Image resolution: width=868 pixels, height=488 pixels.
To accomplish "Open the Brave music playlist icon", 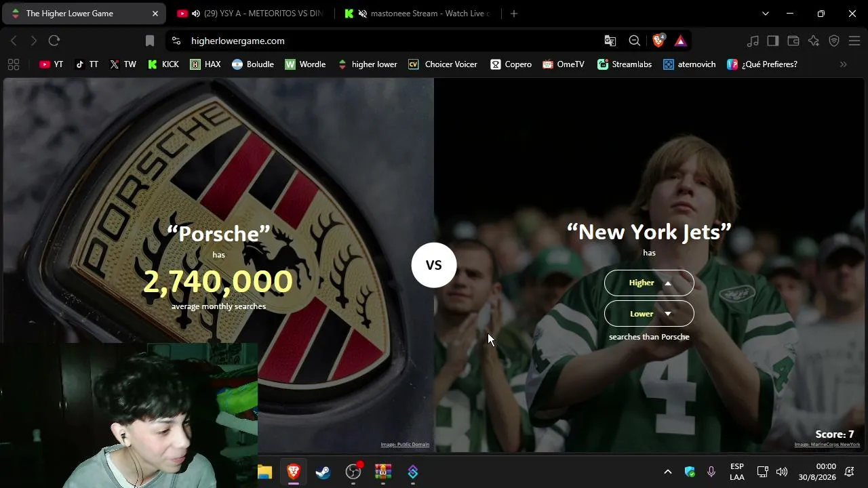I will pos(753,41).
